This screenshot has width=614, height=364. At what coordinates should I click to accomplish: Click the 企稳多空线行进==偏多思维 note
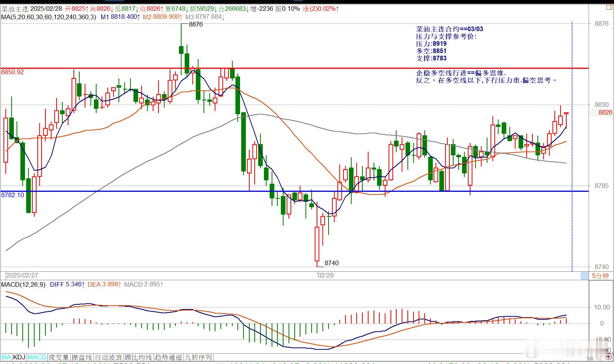point(461,73)
